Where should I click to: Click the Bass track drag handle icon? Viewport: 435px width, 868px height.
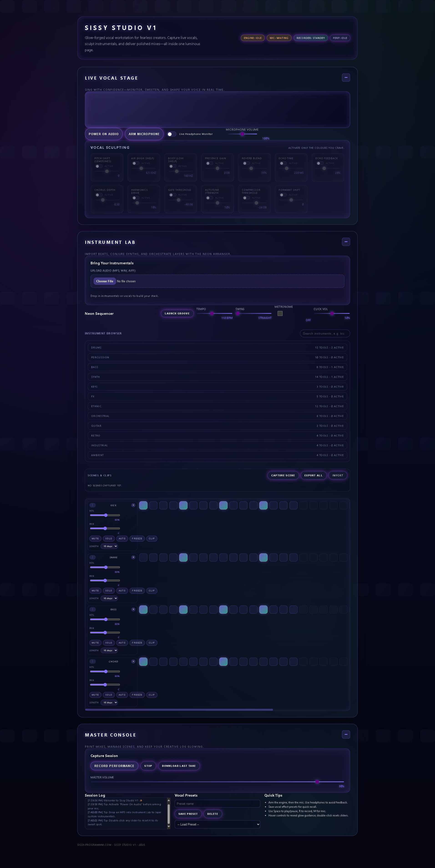(93, 609)
